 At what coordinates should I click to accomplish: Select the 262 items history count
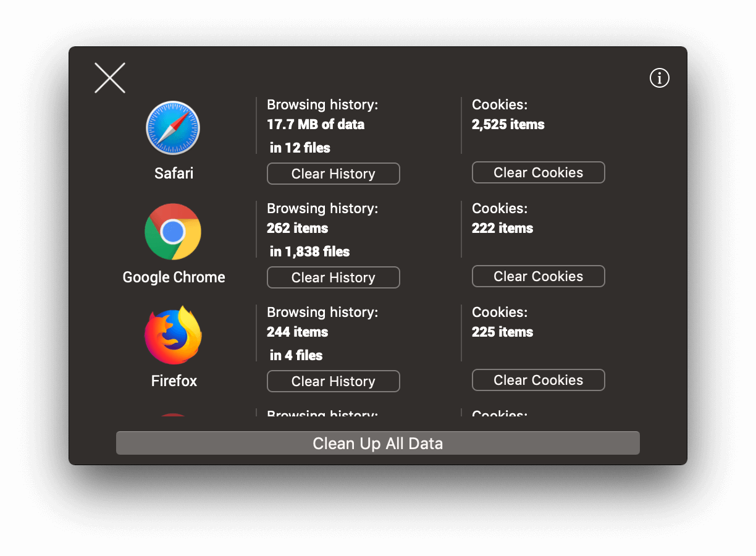tap(298, 228)
